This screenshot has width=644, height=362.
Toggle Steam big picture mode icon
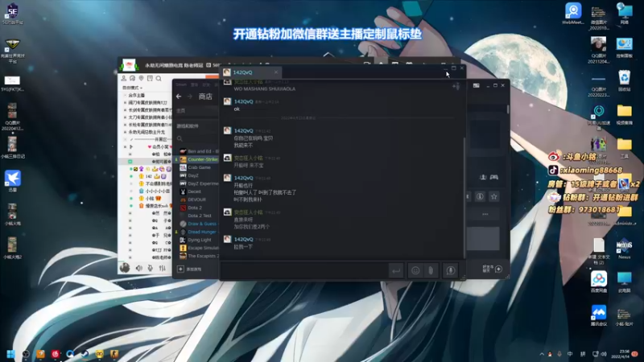(x=476, y=85)
